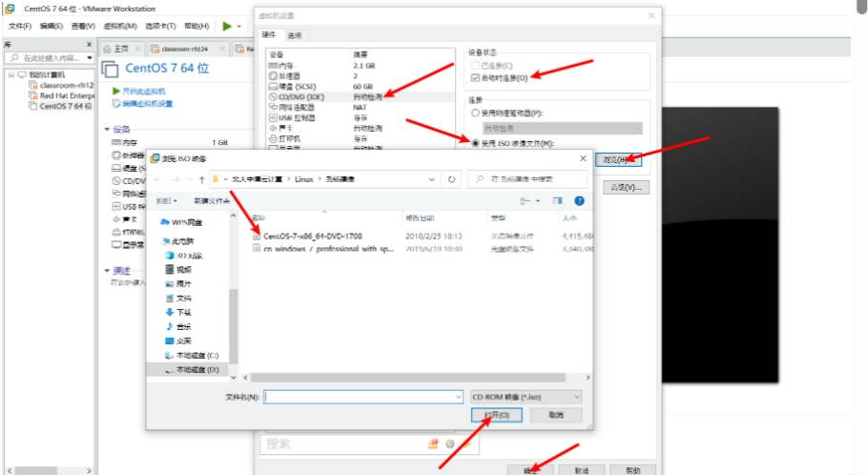Click the 浏览 browse button in settings dialog
The height and width of the screenshot is (475, 868).
tap(618, 159)
